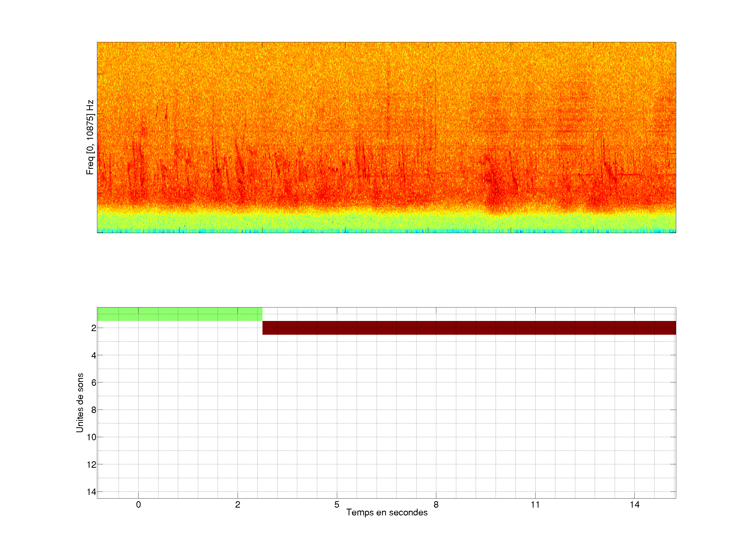Click the left-axis tick label 14
Viewport: 747px width, 560px height.
pyautogui.click(x=91, y=492)
